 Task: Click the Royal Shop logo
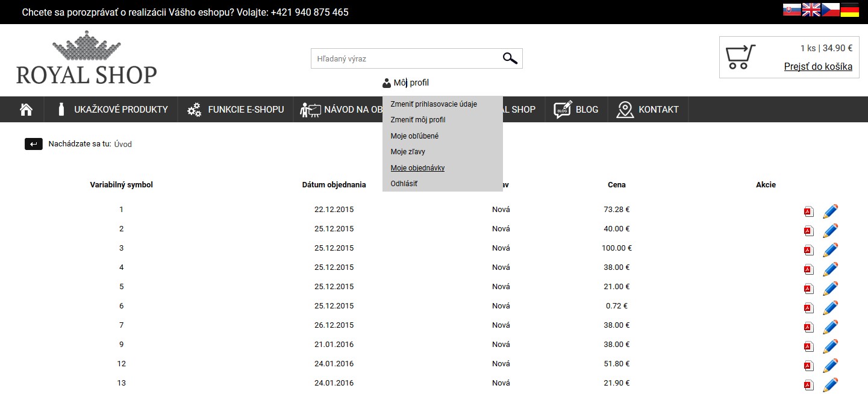(x=86, y=58)
